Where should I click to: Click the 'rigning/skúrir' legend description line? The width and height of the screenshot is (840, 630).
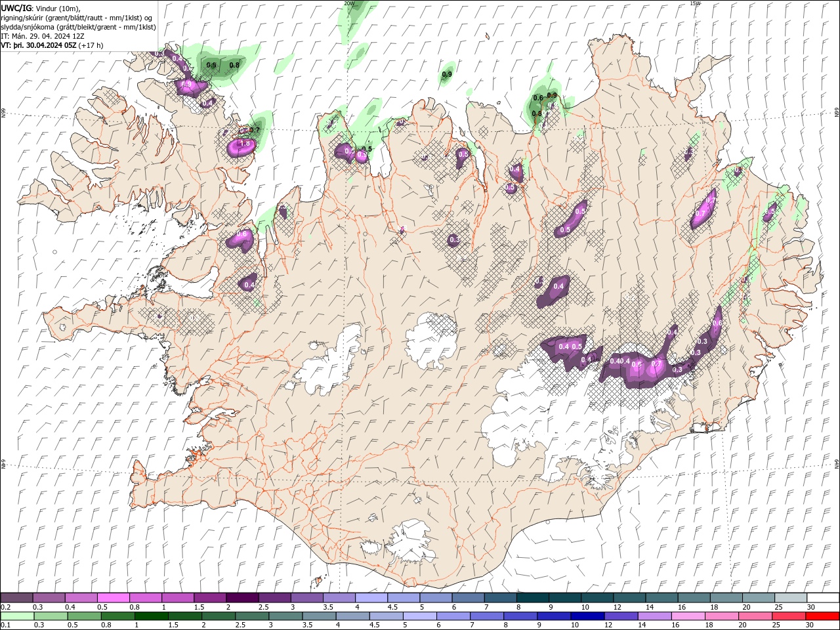point(77,18)
